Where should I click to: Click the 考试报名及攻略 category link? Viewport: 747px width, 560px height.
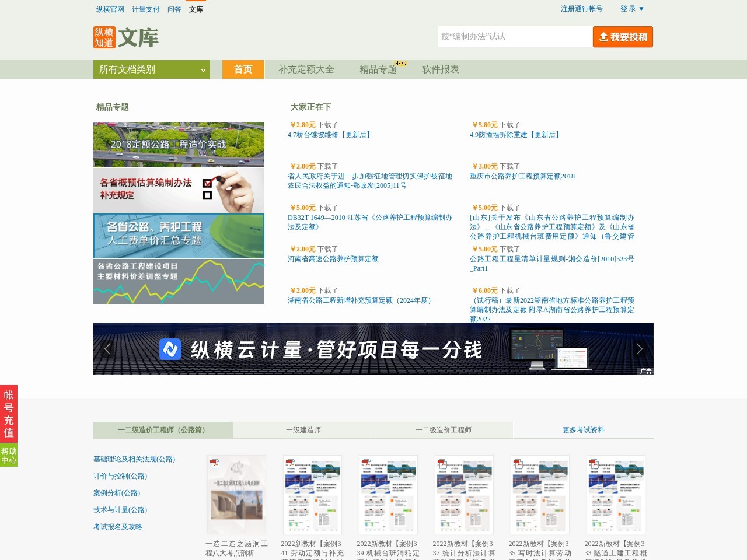(118, 527)
